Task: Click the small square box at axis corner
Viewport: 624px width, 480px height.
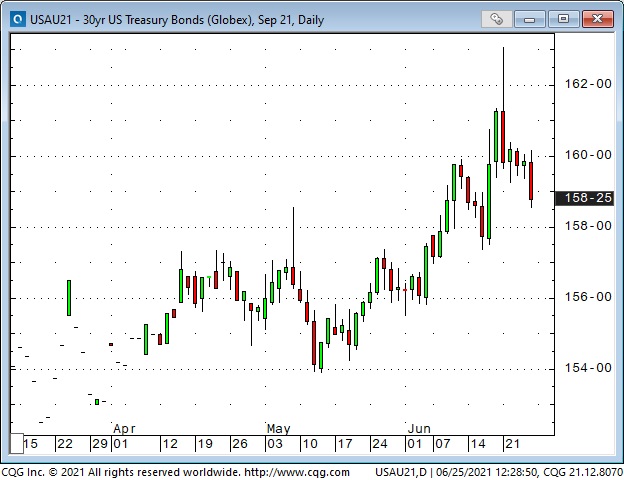Action: pos(16,443)
